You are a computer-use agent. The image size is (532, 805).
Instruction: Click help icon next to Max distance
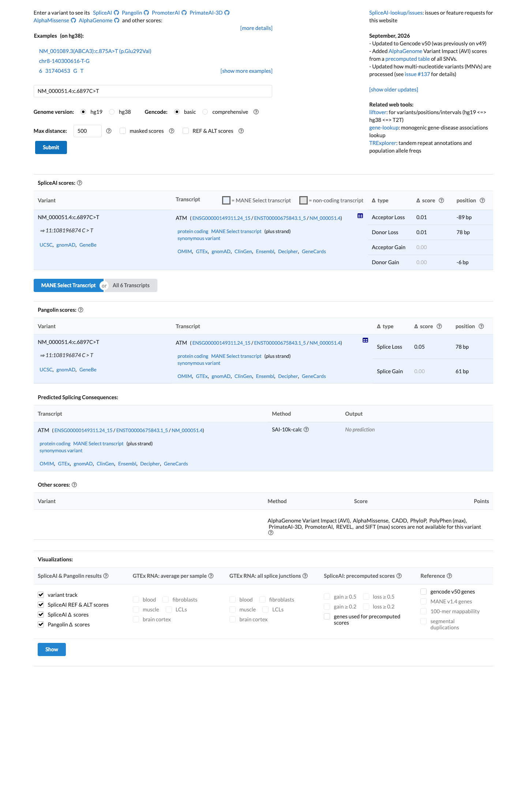coord(109,131)
